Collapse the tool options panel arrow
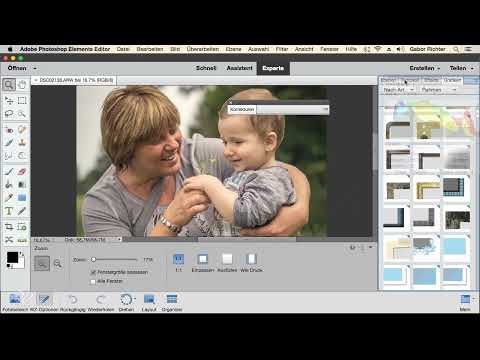 click(x=370, y=247)
